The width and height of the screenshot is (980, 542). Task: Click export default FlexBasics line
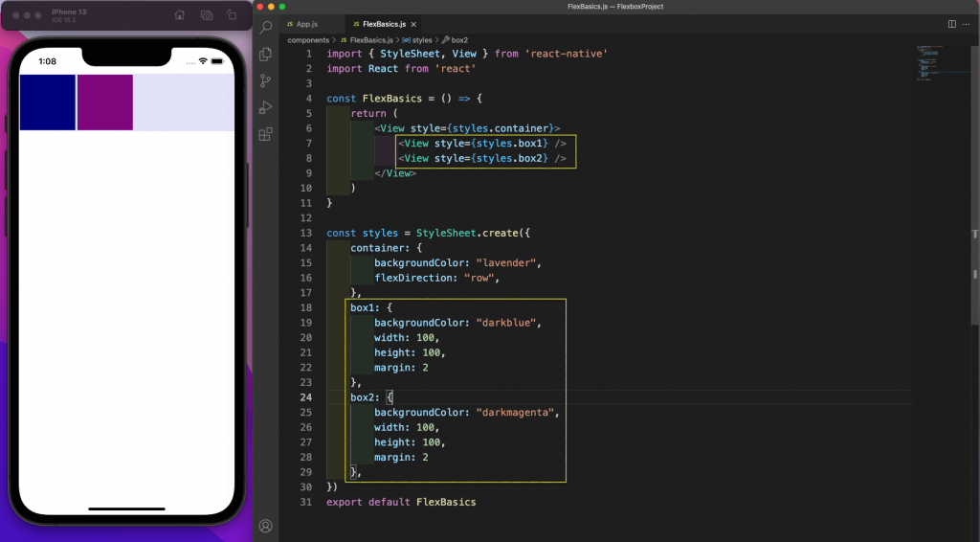[401, 502]
